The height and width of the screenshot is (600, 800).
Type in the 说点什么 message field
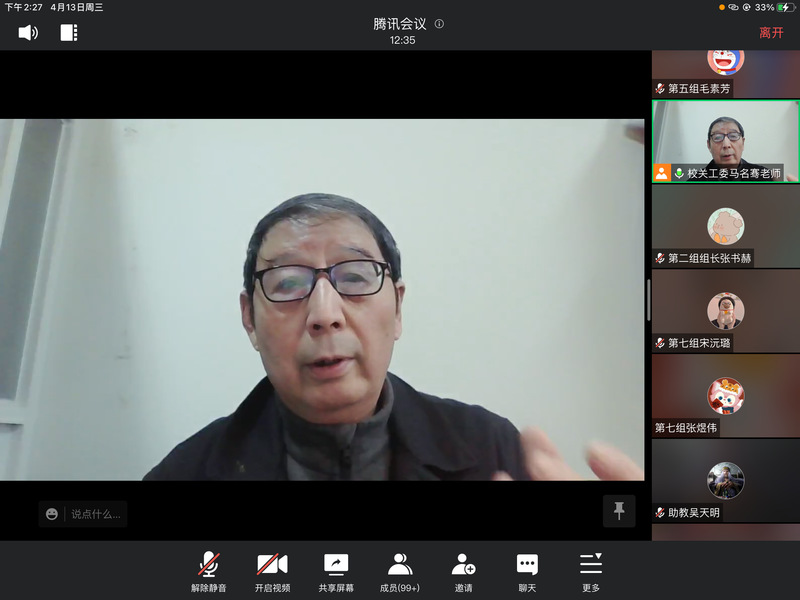click(96, 514)
